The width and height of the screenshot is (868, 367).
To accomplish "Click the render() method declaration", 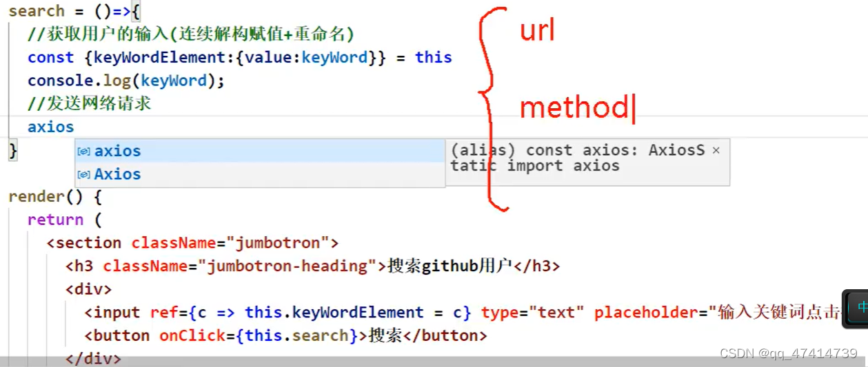I will point(55,197).
